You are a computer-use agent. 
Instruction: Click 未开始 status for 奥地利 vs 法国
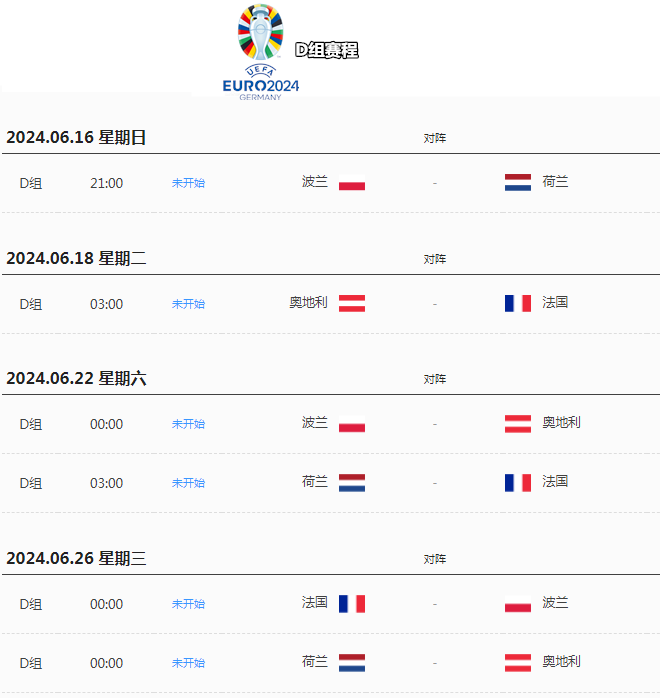(x=188, y=304)
